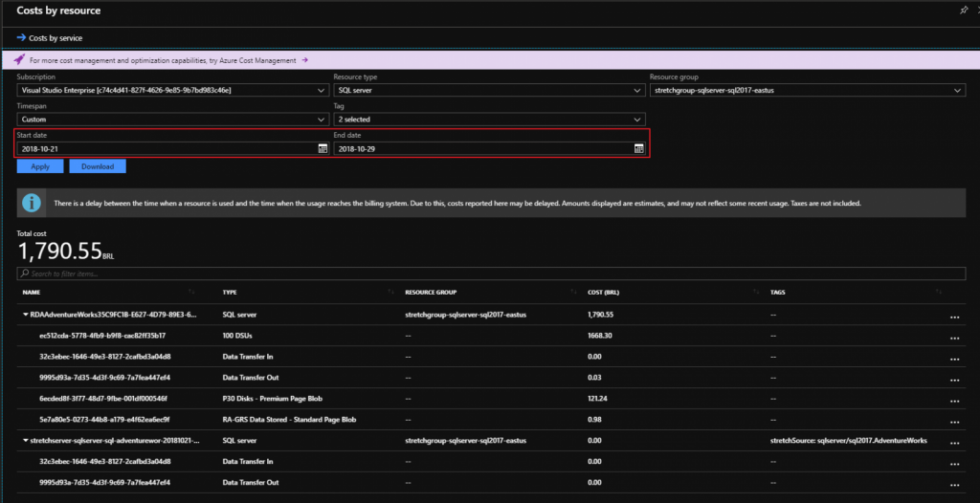The height and width of the screenshot is (503, 980).
Task: Click RA-GRS Data Stored - Standard Page Blob cell
Action: [289, 419]
